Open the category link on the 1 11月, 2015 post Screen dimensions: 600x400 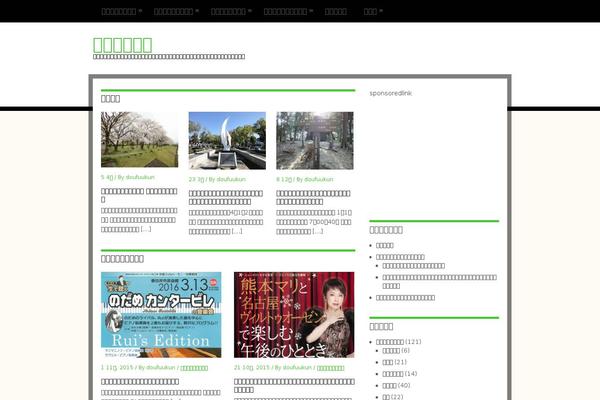(194, 368)
